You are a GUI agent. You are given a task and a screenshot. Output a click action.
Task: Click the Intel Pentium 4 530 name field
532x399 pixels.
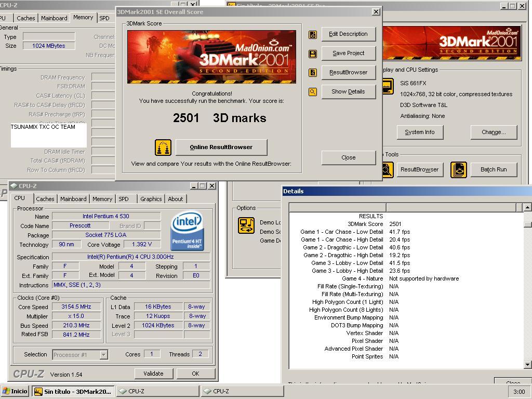coord(106,216)
